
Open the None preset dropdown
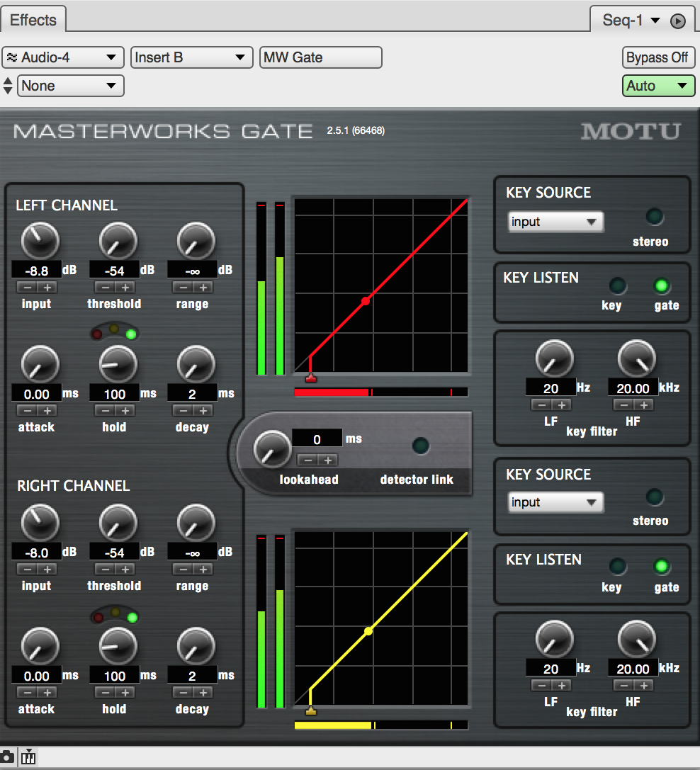[x=71, y=86]
